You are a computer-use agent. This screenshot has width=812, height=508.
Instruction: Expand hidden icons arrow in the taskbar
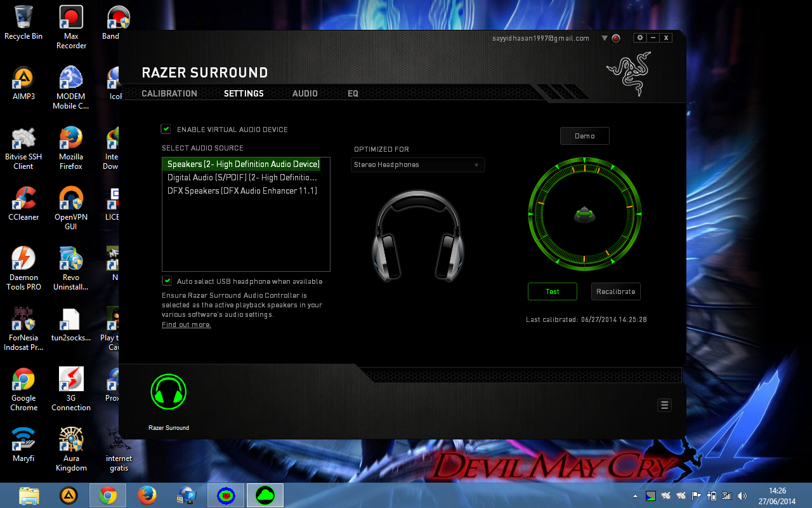coord(635,495)
